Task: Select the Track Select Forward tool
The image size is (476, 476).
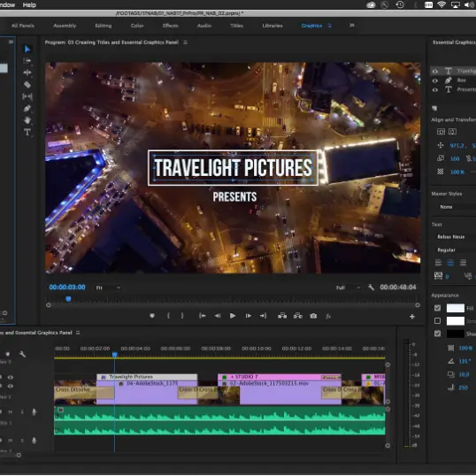Action: click(27, 61)
